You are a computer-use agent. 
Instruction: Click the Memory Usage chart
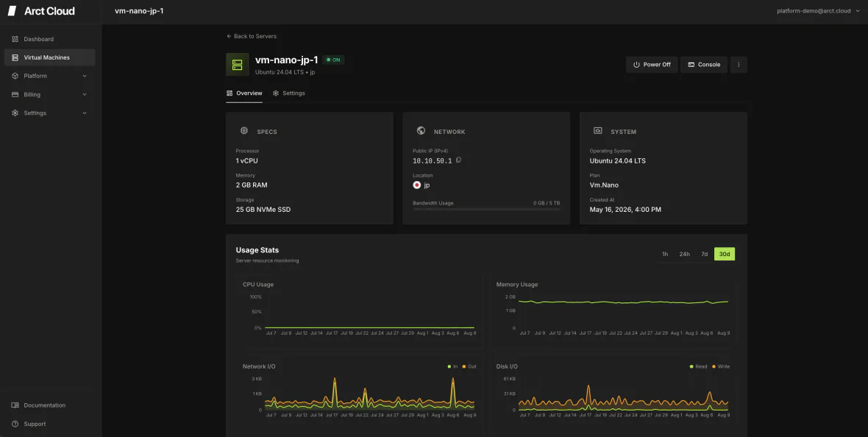pos(613,309)
